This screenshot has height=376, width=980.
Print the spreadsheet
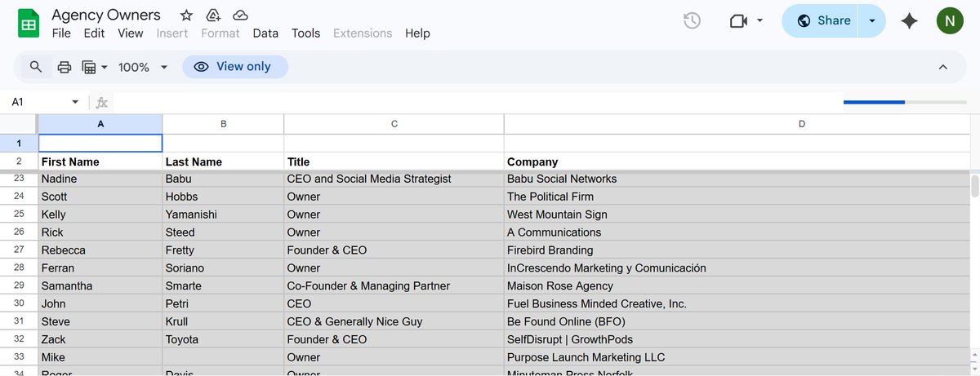click(x=65, y=67)
